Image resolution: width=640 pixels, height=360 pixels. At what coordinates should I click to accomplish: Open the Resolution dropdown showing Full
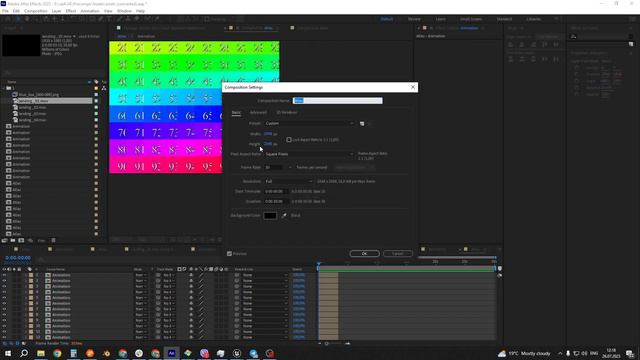(x=289, y=181)
